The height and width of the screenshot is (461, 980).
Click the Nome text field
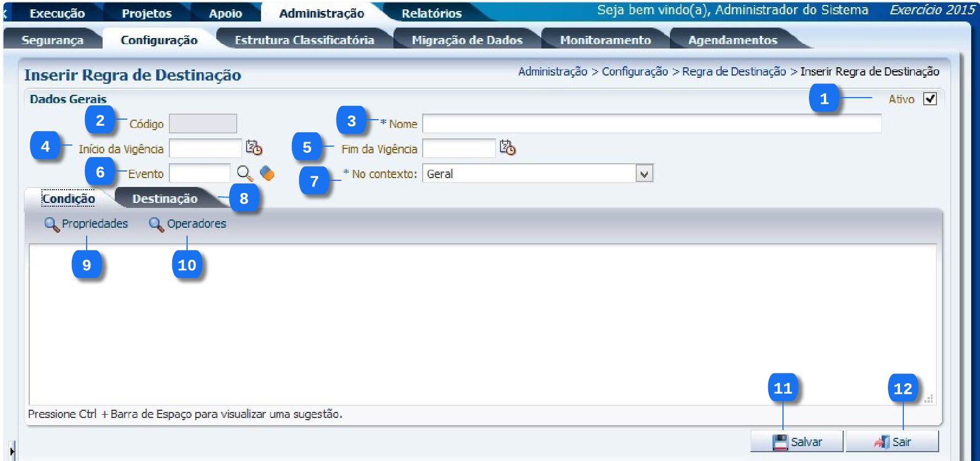651,124
